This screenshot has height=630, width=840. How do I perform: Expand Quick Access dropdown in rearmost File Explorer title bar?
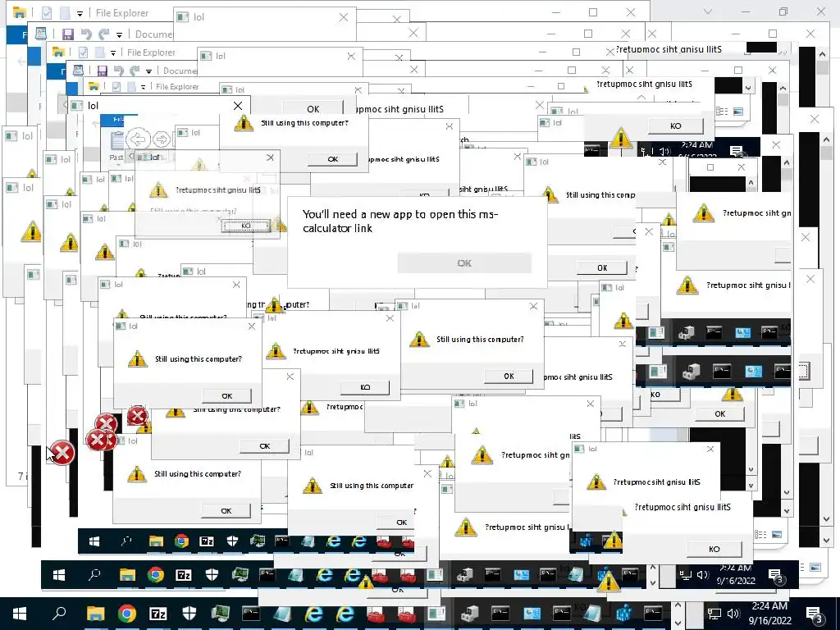point(80,13)
